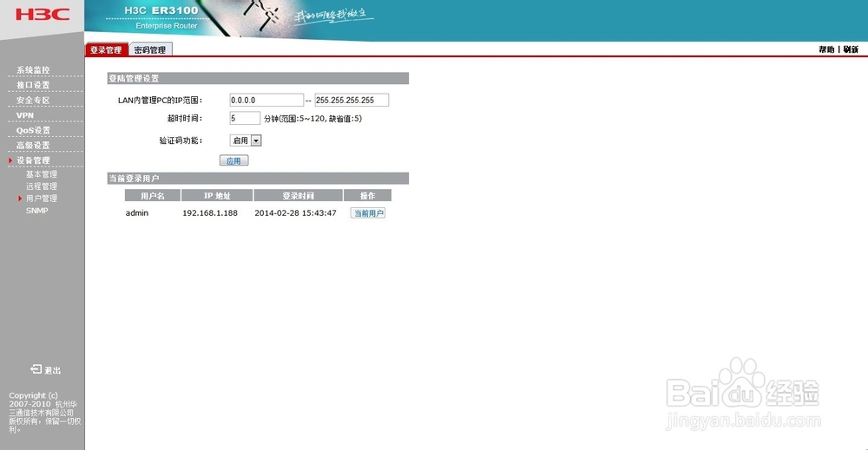
Task: Click the 192.168.1.188 IP cell
Action: tap(210, 212)
